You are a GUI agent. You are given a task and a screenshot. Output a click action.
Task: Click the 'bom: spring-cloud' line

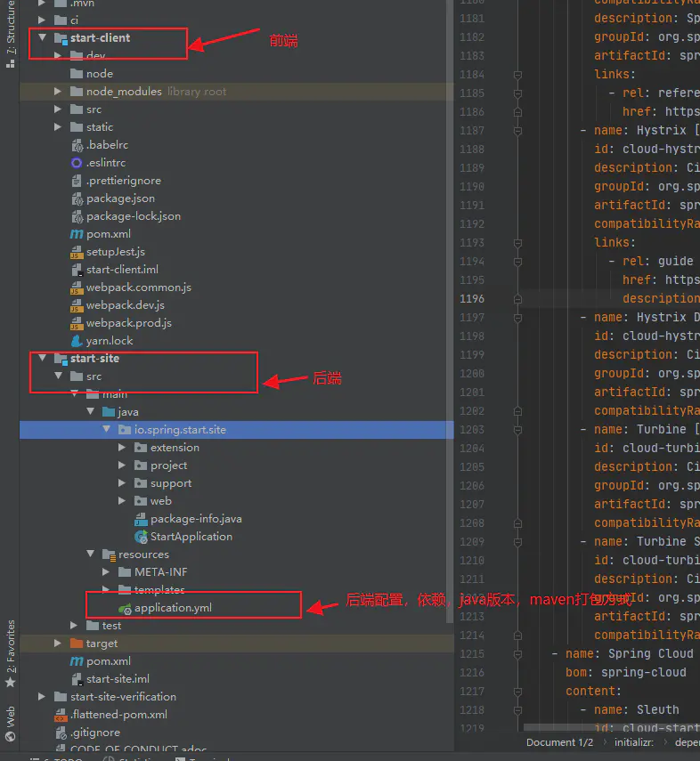tap(626, 672)
